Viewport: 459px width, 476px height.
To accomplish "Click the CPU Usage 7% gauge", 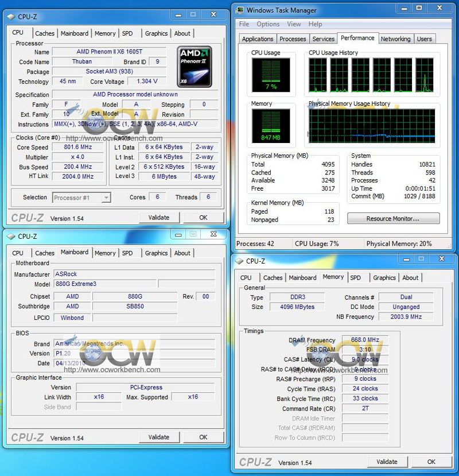I will [x=271, y=75].
